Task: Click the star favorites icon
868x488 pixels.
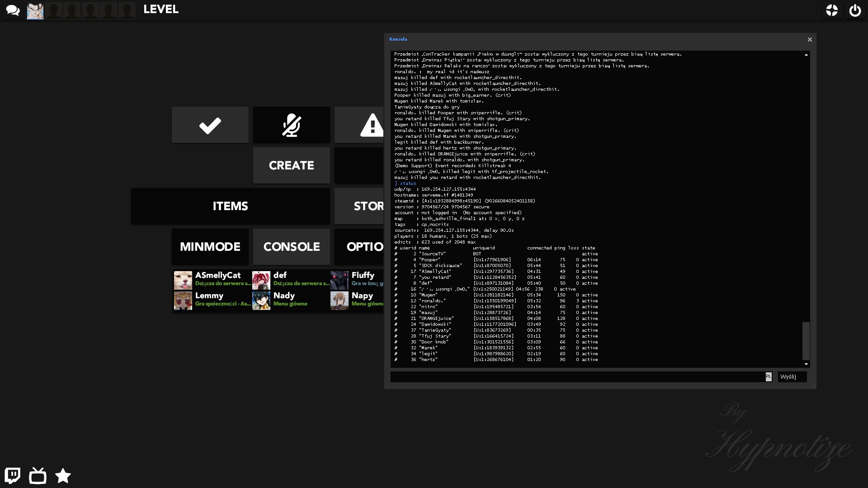Action: (63, 475)
